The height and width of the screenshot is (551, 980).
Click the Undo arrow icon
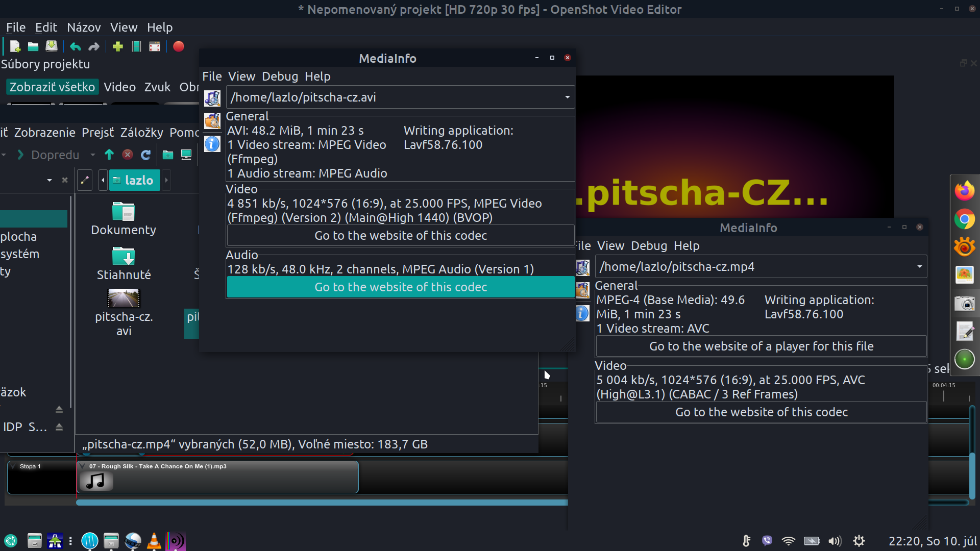76,47
